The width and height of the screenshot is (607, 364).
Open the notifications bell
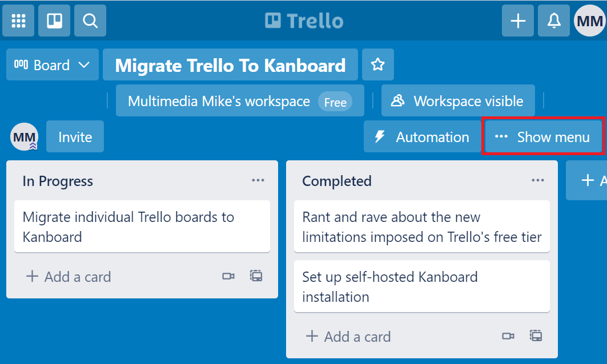(x=554, y=21)
